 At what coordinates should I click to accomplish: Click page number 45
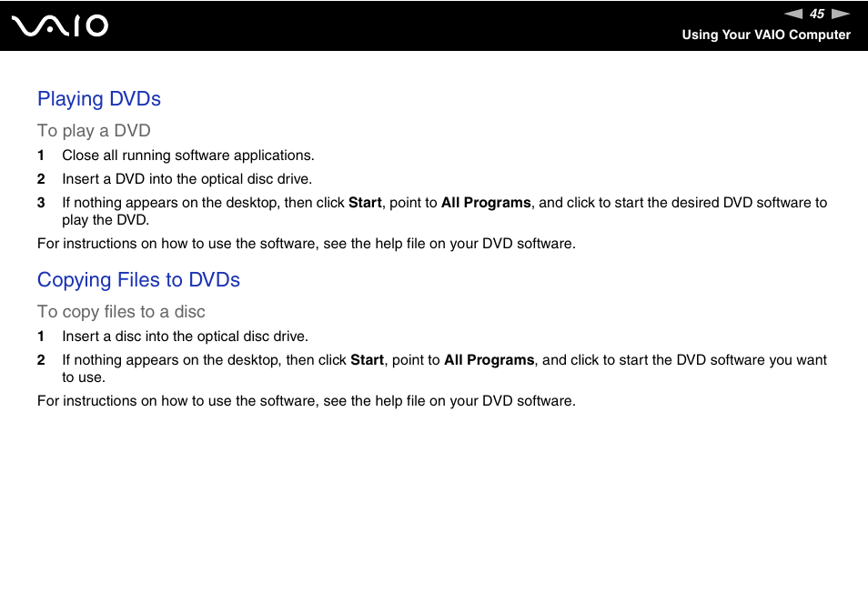(817, 14)
